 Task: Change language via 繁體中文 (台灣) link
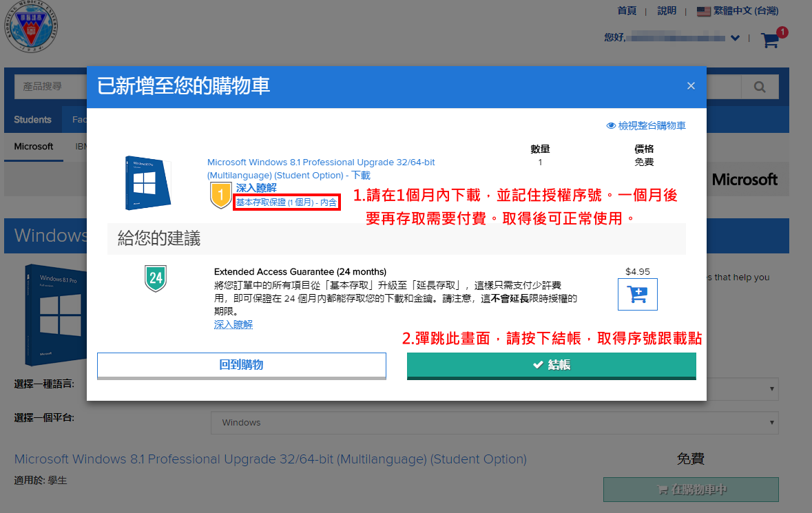tap(746, 11)
